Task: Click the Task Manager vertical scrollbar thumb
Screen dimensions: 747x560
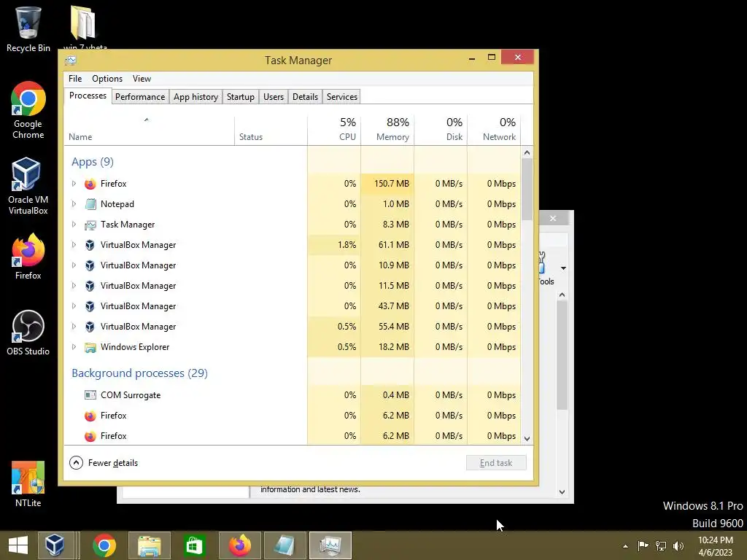Action: pos(527,190)
